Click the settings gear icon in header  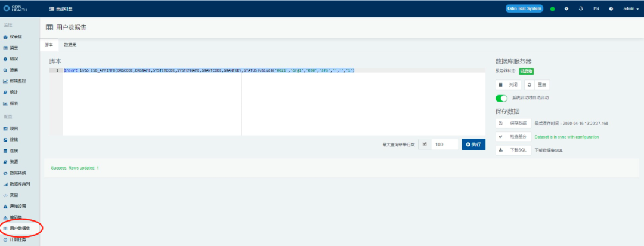pos(566,9)
